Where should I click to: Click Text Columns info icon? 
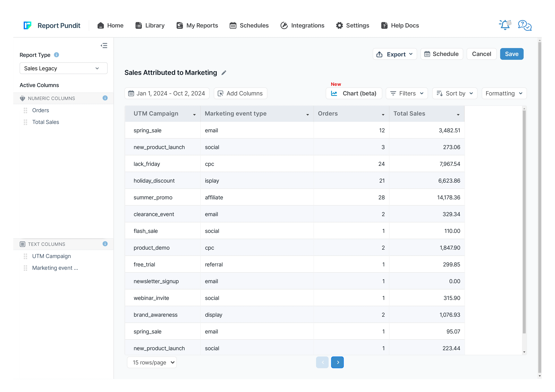coord(105,244)
